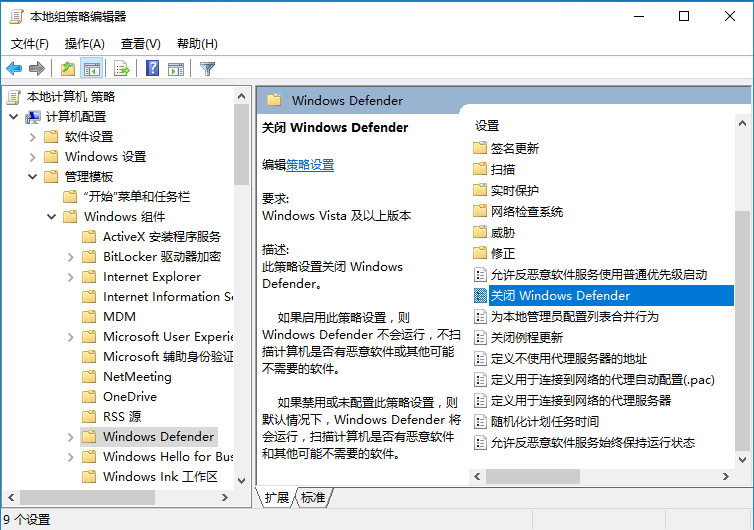Image resolution: width=754 pixels, height=530 pixels.
Task: Switch to the 扩展 tab
Action: click(x=276, y=497)
